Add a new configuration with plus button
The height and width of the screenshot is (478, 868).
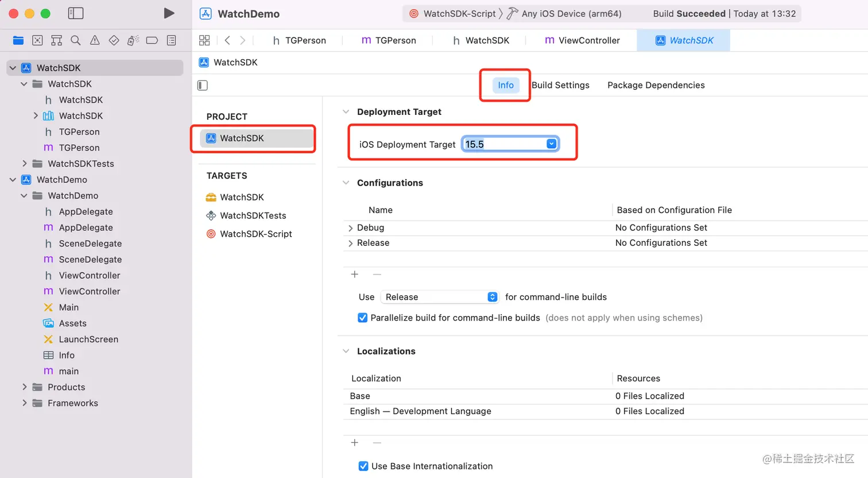pyautogui.click(x=355, y=275)
